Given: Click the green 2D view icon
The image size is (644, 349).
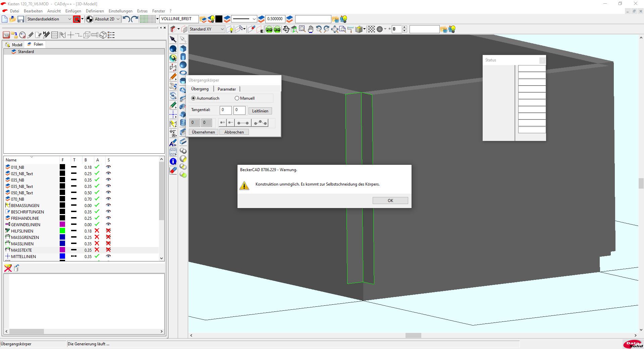Looking at the screenshot, I should coord(269,30).
